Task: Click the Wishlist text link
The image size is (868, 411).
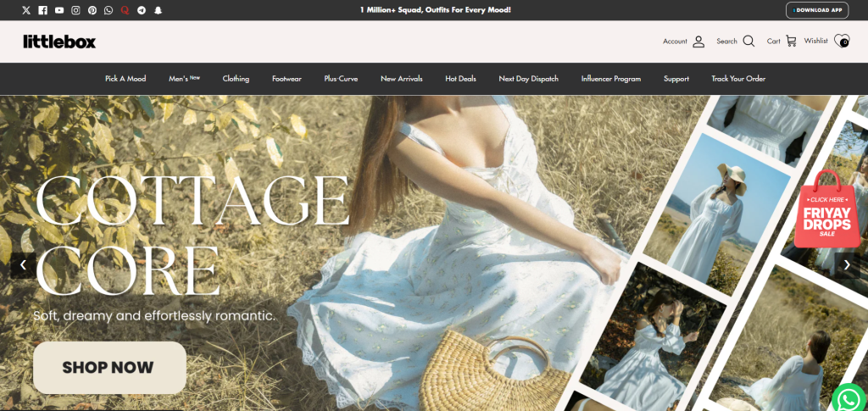Action: click(816, 41)
